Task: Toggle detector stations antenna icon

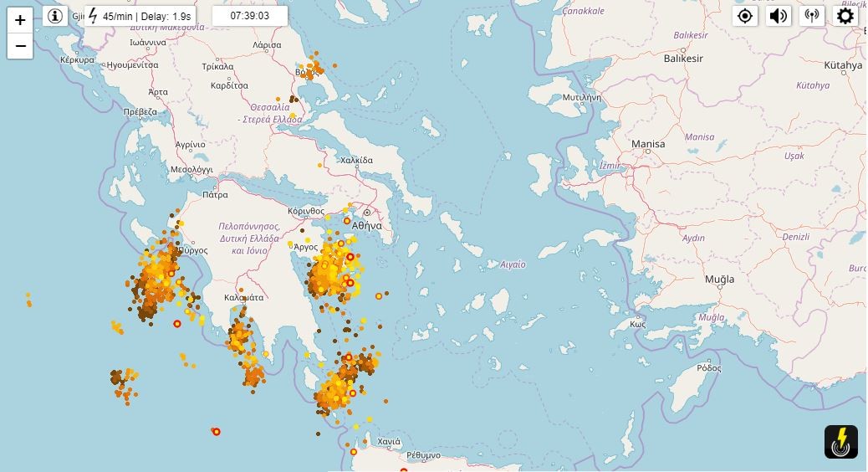Action: (x=811, y=16)
